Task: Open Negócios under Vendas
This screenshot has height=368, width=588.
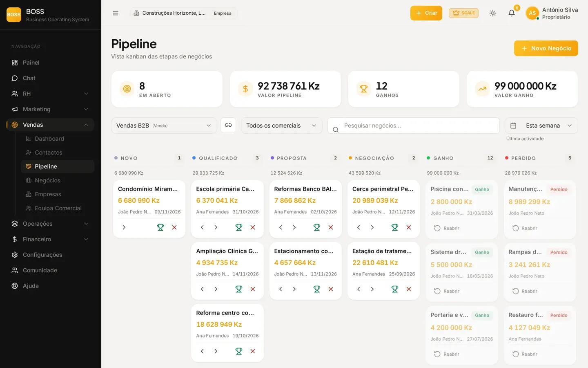Action: click(x=58, y=180)
